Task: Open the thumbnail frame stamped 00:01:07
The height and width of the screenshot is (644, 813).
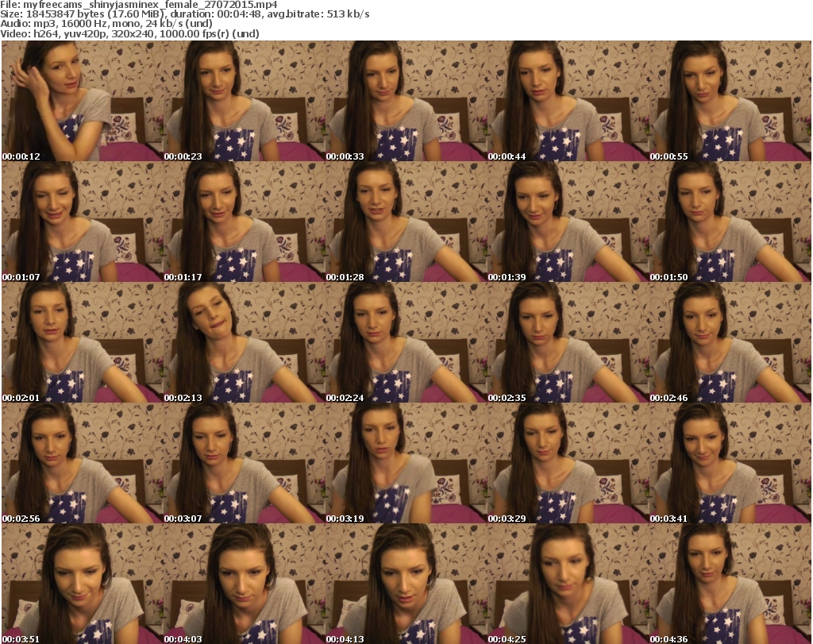Action: click(x=83, y=222)
